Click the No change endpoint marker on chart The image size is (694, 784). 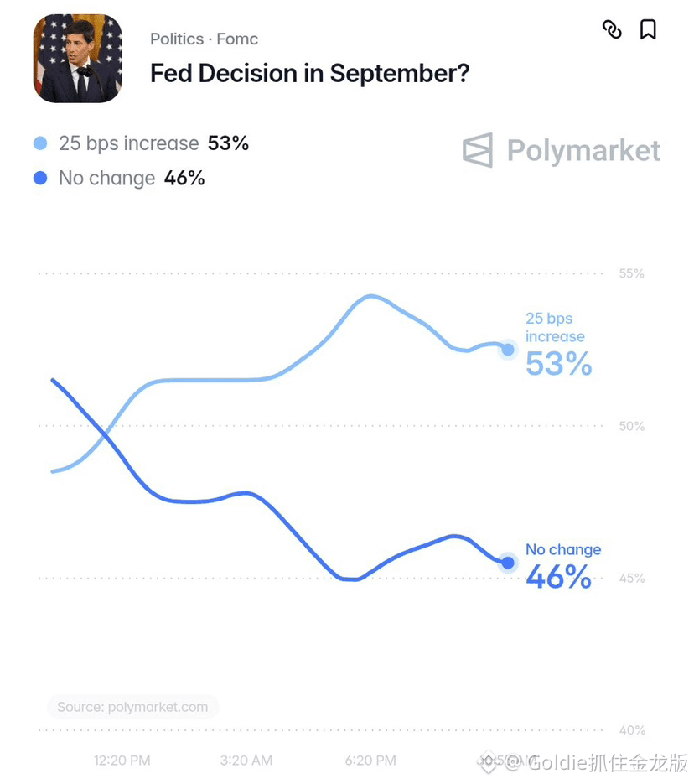(x=508, y=563)
